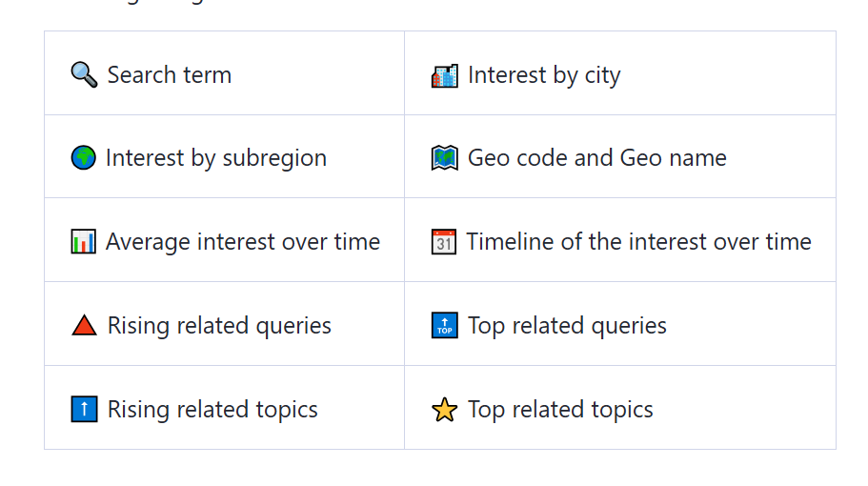This screenshot has width=868, height=486.
Task: Click the bar chart average interest icon
Action: (x=84, y=242)
